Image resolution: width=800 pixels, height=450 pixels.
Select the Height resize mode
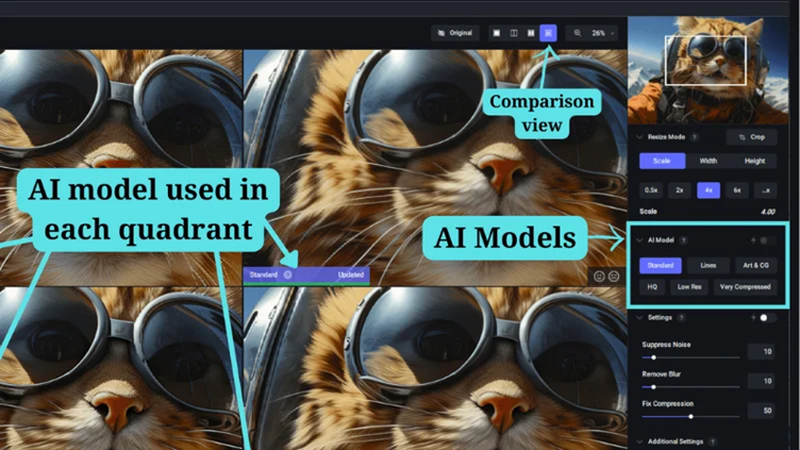(755, 161)
